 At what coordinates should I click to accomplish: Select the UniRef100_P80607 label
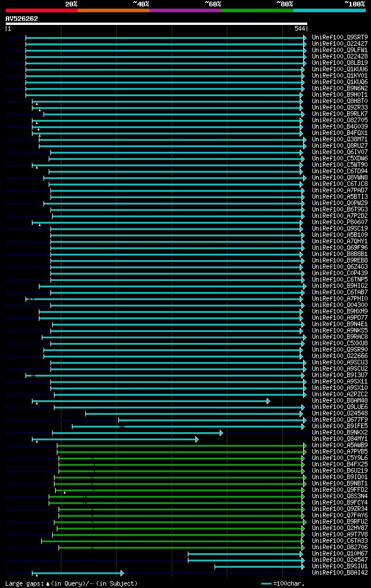click(x=340, y=222)
